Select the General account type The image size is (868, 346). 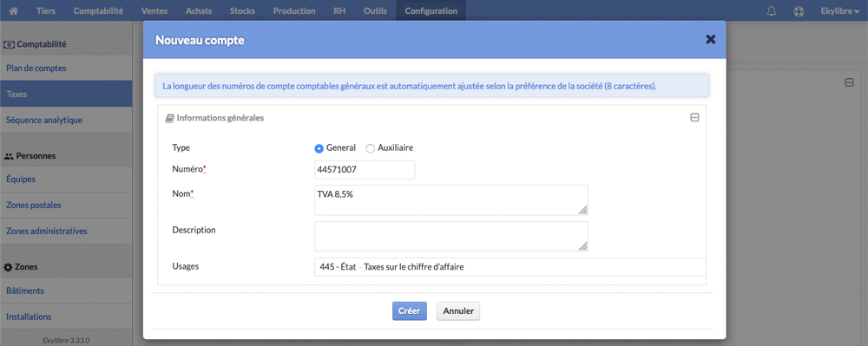[x=319, y=148]
